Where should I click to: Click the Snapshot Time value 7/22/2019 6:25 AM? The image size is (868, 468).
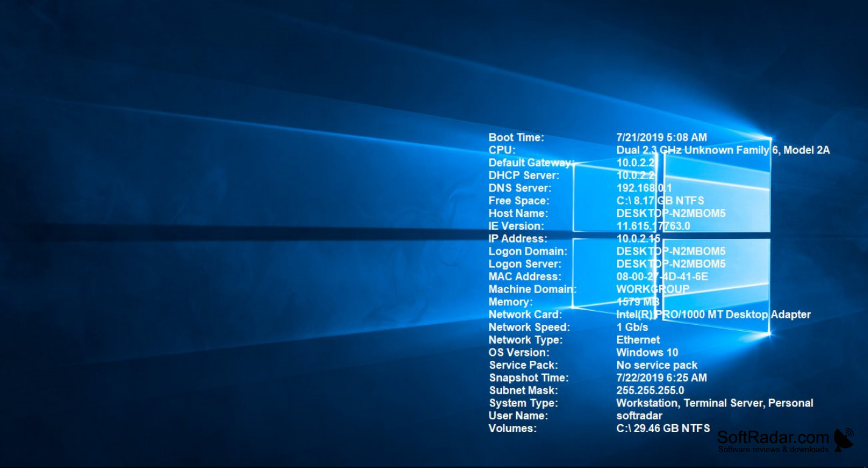coord(662,378)
